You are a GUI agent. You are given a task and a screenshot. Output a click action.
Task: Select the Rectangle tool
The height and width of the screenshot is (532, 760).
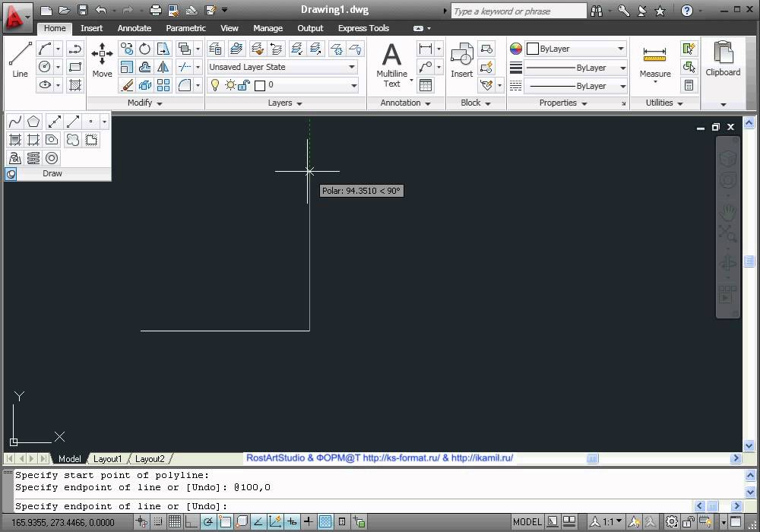pyautogui.click(x=75, y=67)
